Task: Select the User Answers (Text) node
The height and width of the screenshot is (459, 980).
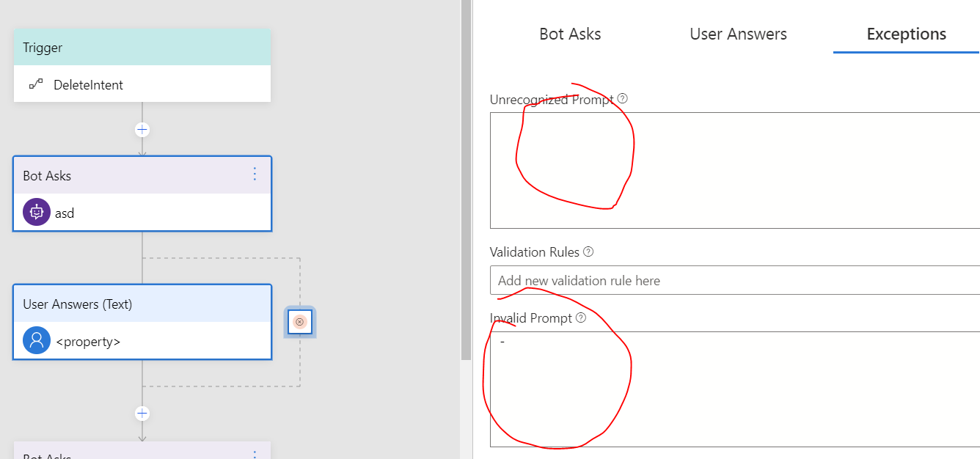Action: click(142, 322)
